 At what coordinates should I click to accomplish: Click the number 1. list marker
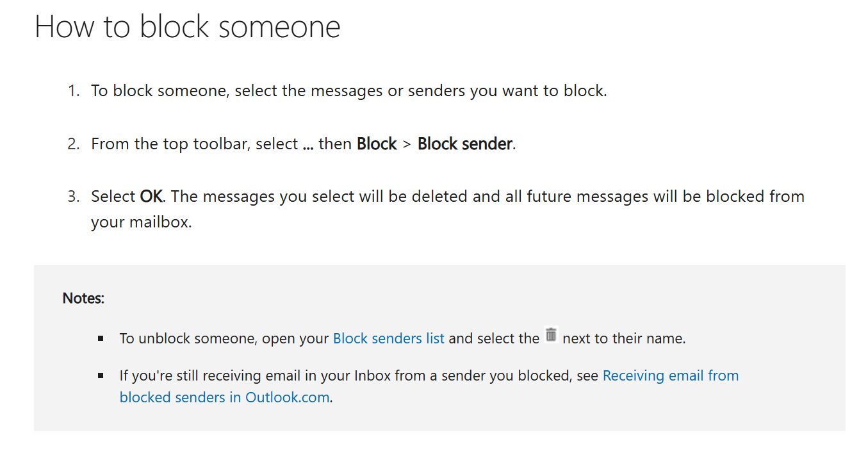(x=74, y=91)
